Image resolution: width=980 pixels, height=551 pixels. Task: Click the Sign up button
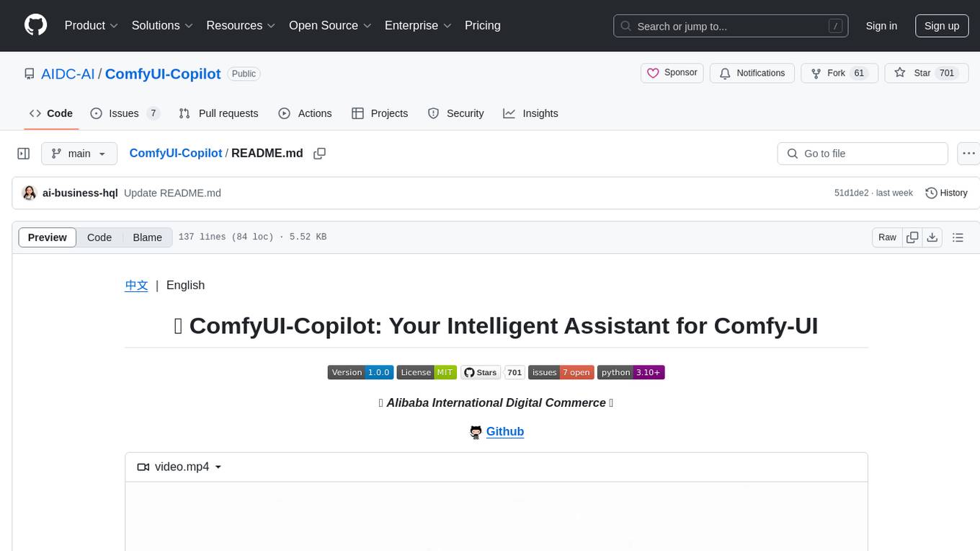(x=942, y=26)
